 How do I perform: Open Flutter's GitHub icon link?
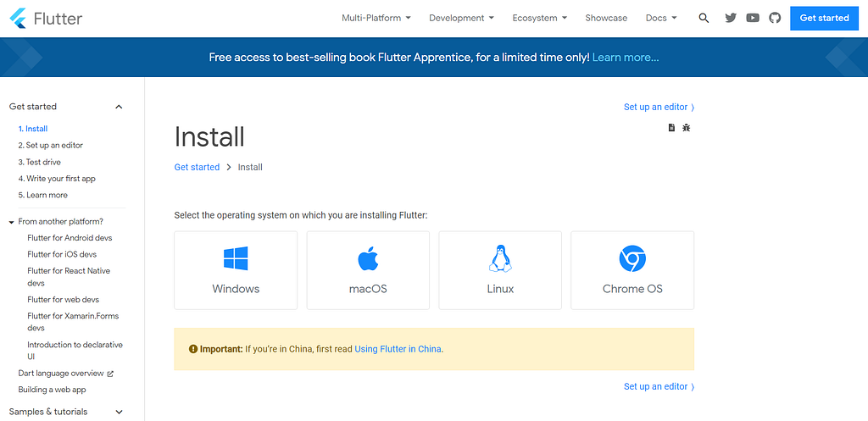point(775,18)
